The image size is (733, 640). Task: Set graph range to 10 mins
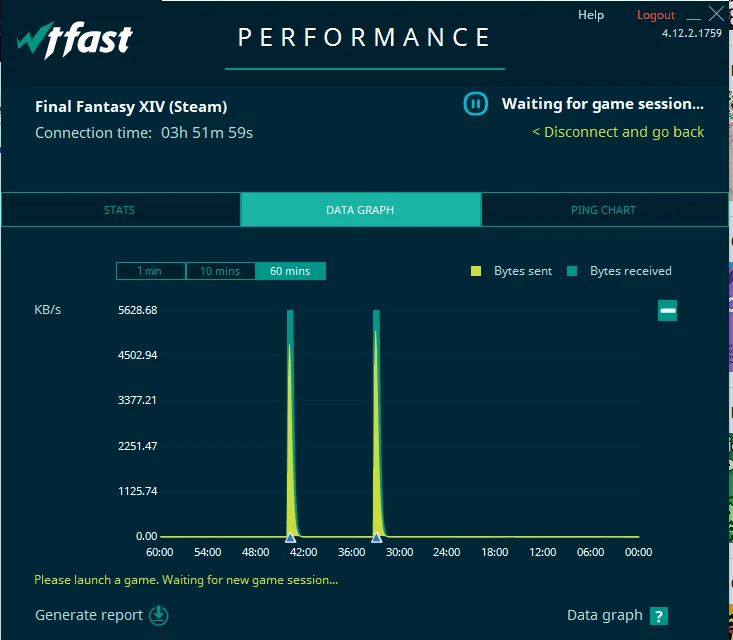pos(220,271)
